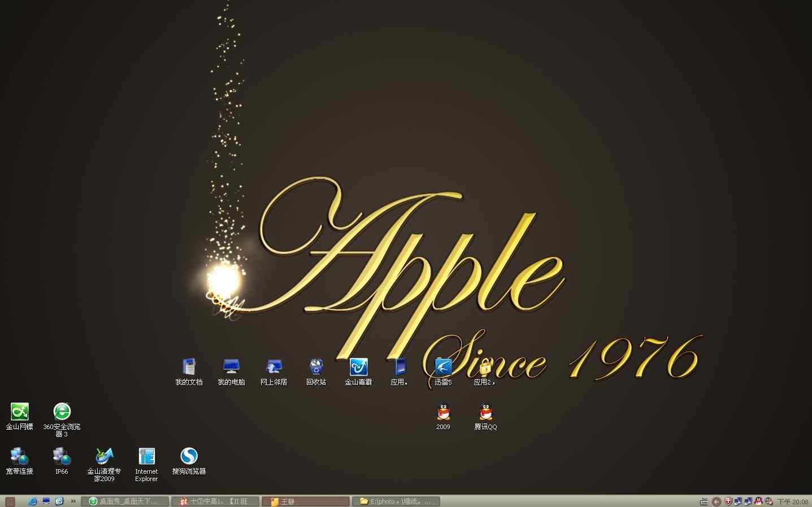Screen dimensions: 812x507
Task: Click the first network connection tray icon
Action: tap(738, 501)
